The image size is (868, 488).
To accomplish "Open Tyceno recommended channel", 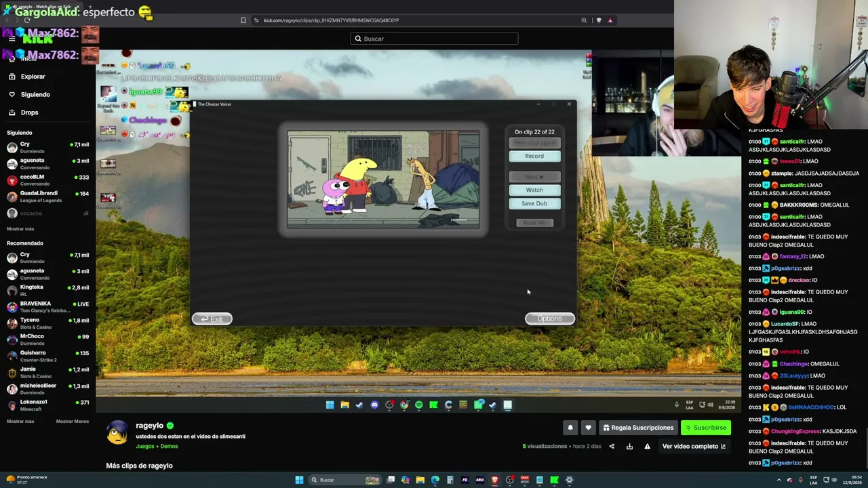I will pos(47,323).
